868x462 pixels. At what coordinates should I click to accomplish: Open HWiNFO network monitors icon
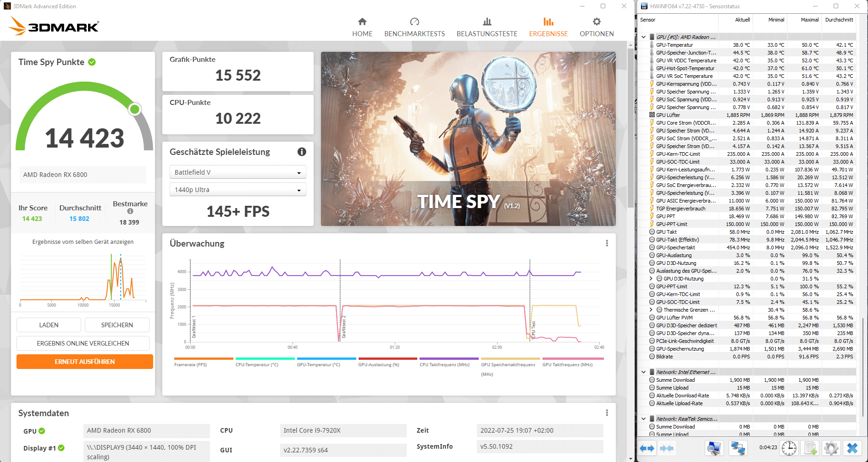click(738, 448)
